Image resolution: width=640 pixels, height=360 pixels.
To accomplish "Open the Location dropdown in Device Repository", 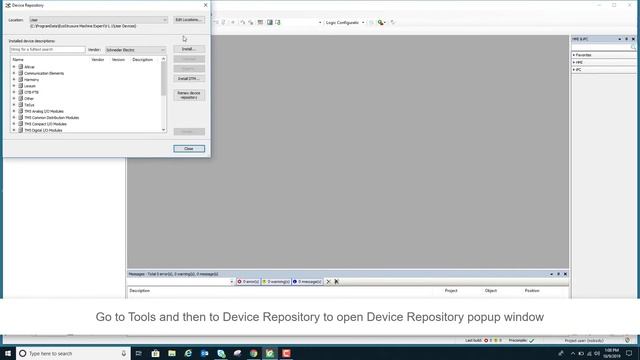I will click(x=98, y=20).
